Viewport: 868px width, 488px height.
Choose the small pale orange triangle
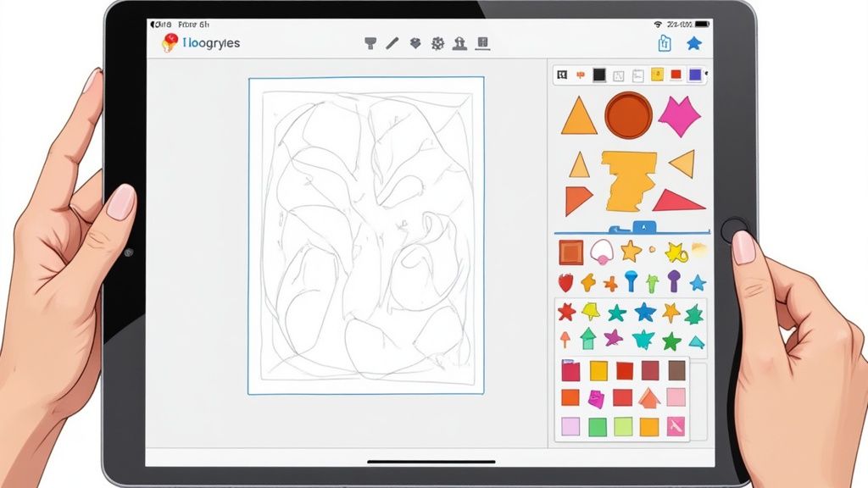click(x=579, y=165)
